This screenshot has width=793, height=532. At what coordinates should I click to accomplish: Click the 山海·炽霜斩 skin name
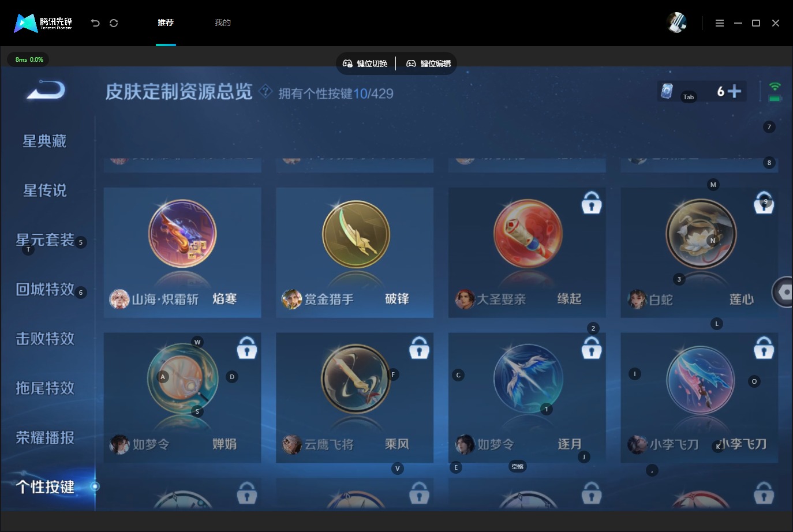[x=165, y=299]
